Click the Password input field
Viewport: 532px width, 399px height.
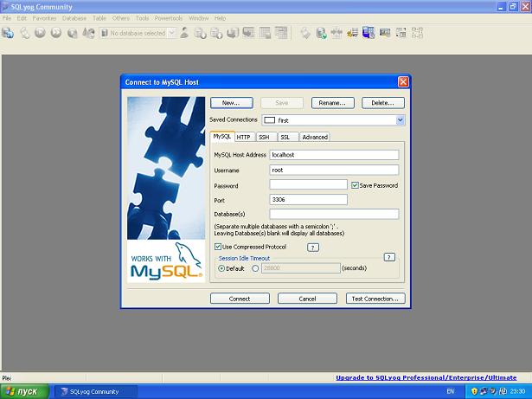[x=308, y=184]
